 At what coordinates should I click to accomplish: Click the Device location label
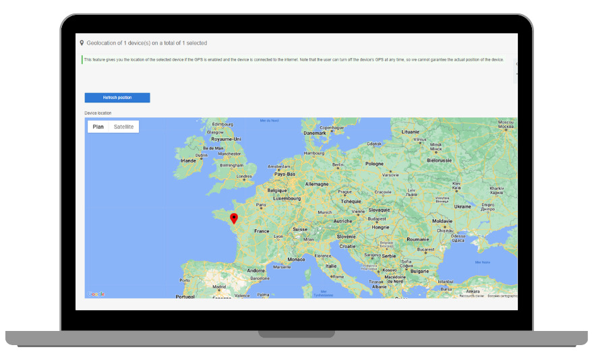pos(98,113)
